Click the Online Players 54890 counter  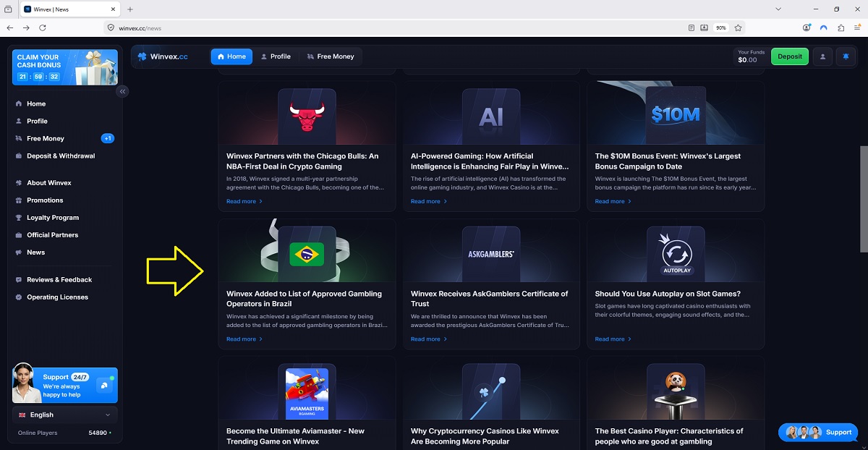coord(65,433)
